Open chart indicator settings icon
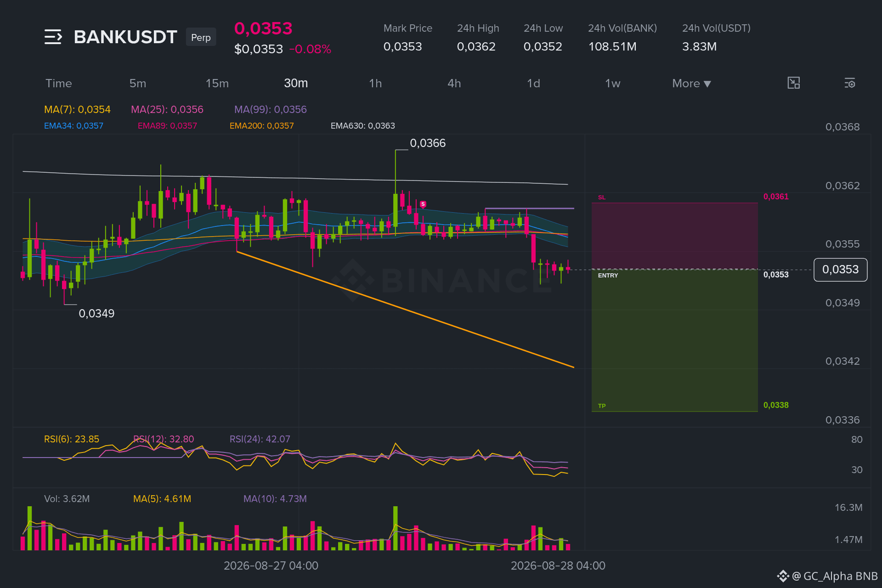This screenshot has width=882, height=588. coord(849,83)
